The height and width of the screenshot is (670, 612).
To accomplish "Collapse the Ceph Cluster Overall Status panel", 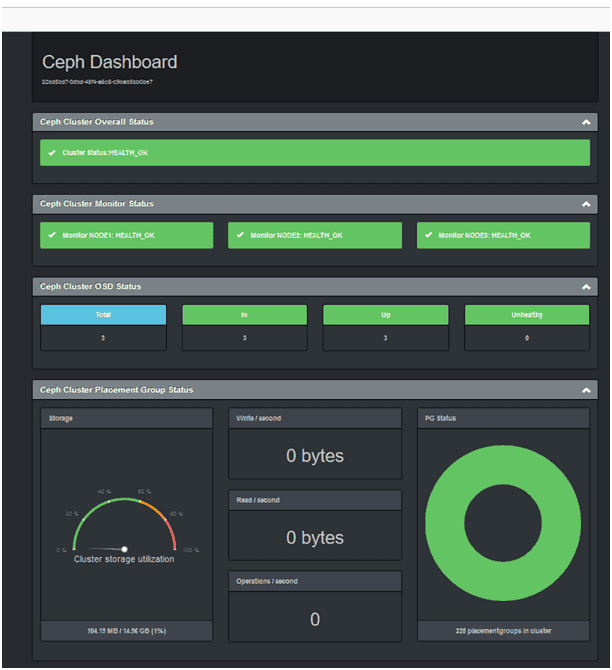I will click(587, 122).
